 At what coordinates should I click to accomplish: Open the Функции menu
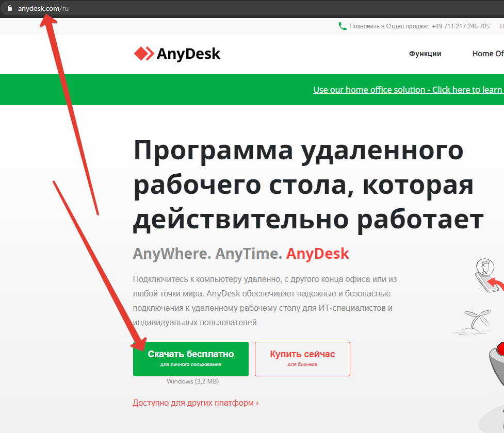point(425,54)
